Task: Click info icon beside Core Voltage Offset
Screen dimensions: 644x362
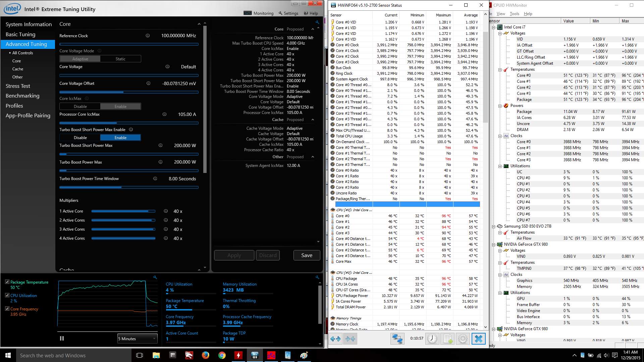Action: [148, 83]
